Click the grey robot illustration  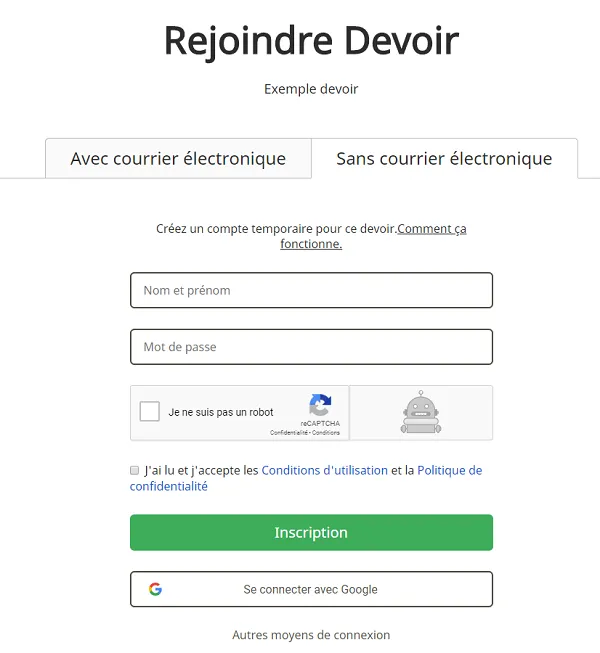(421, 412)
